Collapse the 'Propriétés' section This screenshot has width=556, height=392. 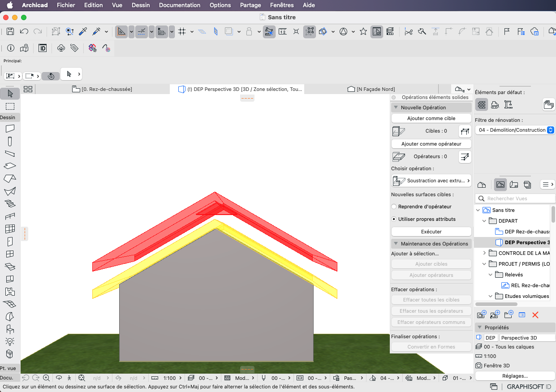pyautogui.click(x=479, y=327)
